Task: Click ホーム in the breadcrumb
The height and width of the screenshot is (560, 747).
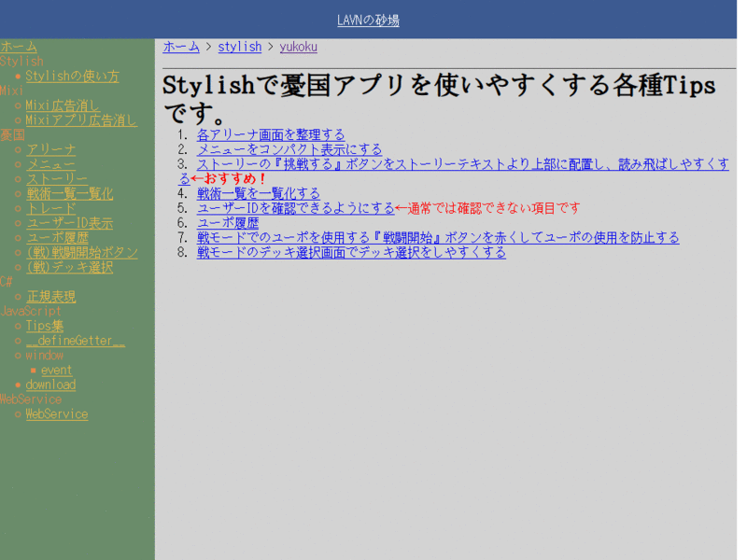Action: tap(181, 47)
